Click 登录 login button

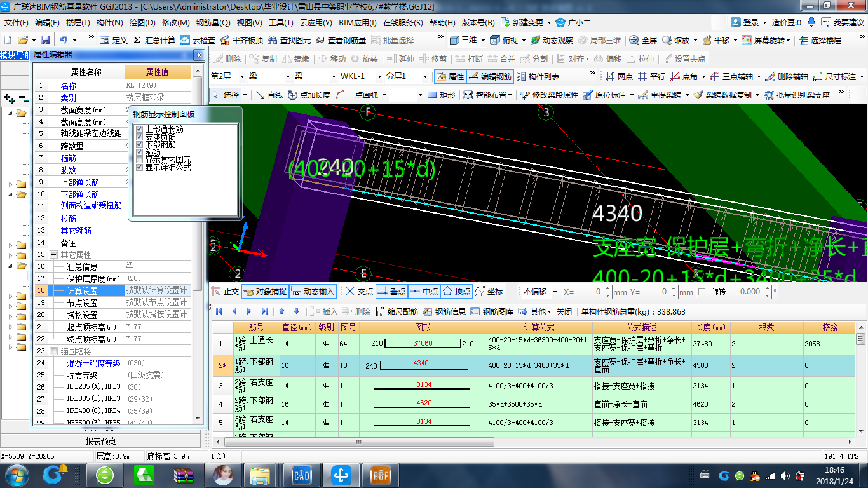pos(745,22)
